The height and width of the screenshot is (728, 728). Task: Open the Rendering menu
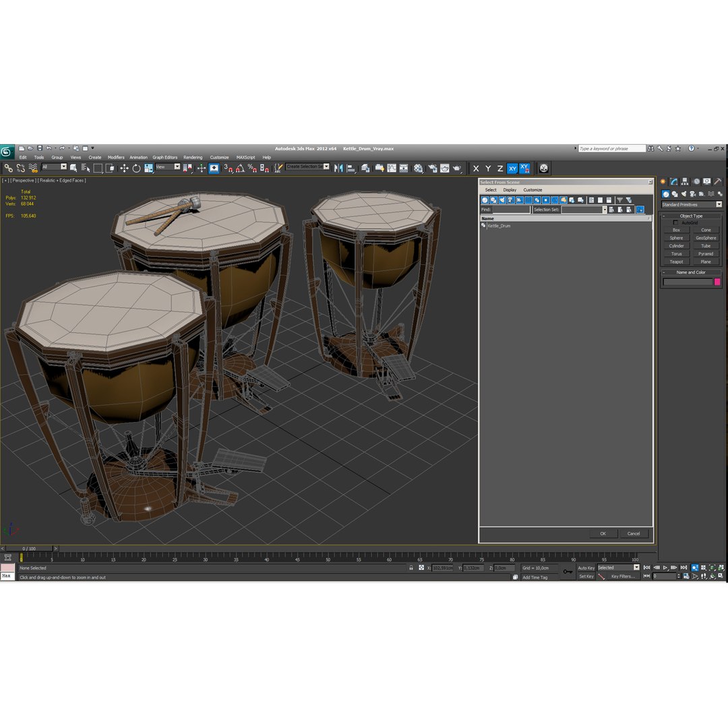[x=193, y=157]
